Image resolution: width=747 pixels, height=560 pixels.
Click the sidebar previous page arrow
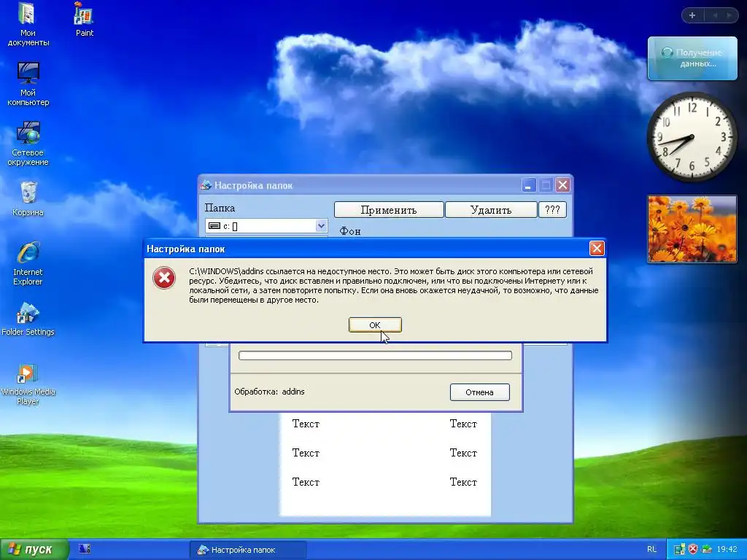click(x=715, y=15)
